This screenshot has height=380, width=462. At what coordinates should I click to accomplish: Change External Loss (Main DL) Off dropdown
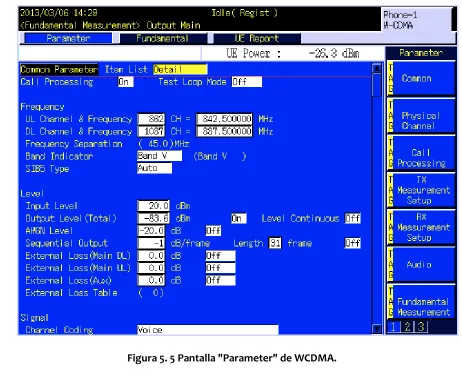pyautogui.click(x=220, y=256)
